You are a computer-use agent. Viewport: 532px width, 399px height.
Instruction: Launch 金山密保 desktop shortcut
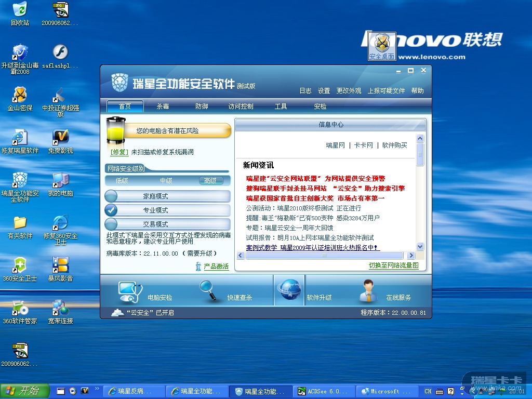tap(20, 99)
